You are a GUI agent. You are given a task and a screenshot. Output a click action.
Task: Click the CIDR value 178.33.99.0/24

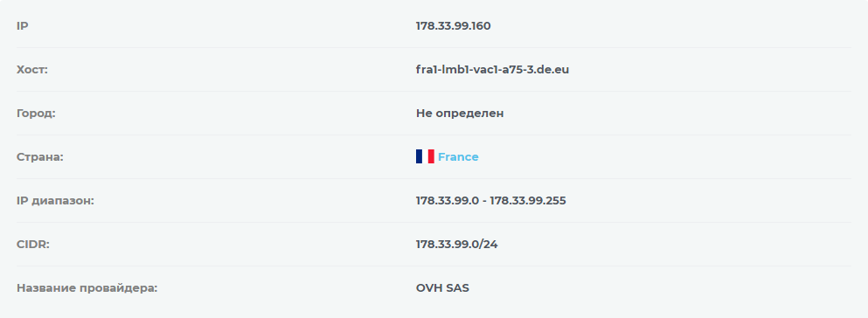click(456, 245)
